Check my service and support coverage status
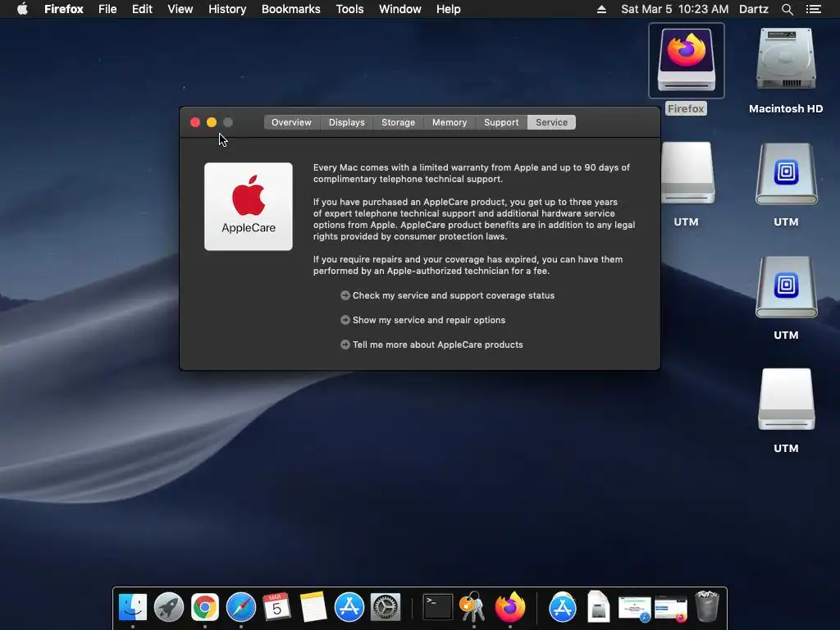Viewport: 840px width, 630px height. (x=447, y=295)
